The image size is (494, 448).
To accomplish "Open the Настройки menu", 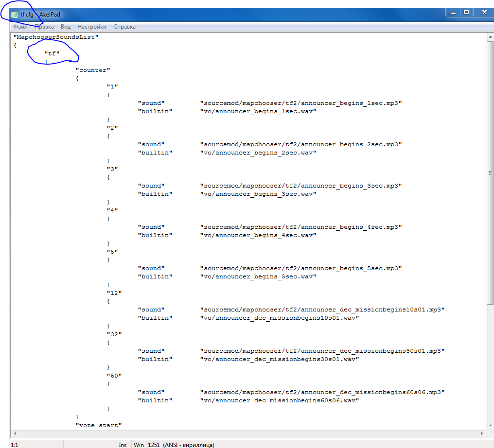I will [x=92, y=27].
